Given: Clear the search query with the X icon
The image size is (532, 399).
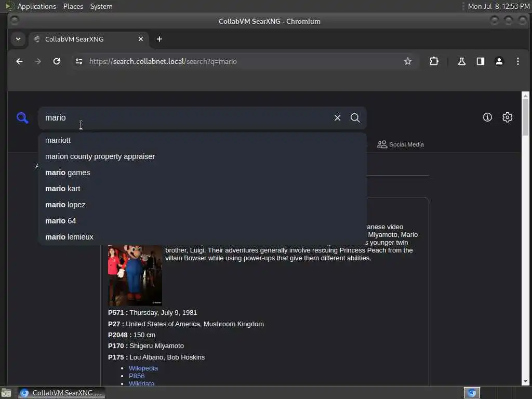Looking at the screenshot, I should pyautogui.click(x=337, y=118).
